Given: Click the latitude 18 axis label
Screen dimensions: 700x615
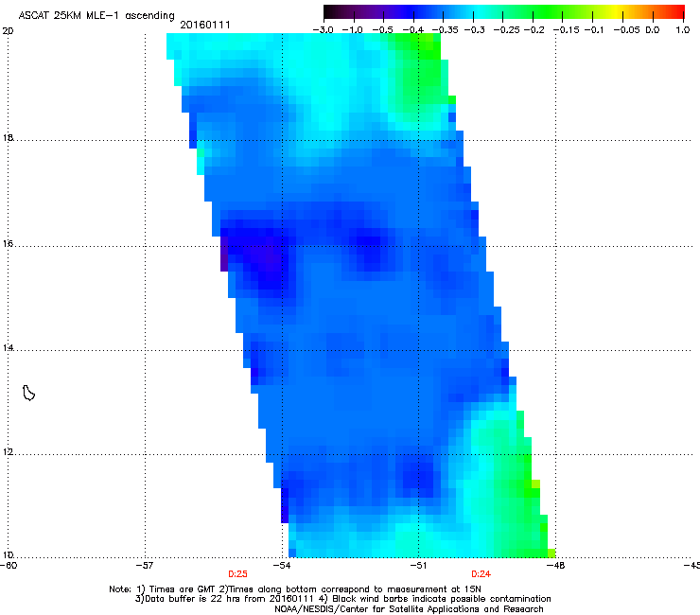Looking at the screenshot, I should click(x=8, y=137).
